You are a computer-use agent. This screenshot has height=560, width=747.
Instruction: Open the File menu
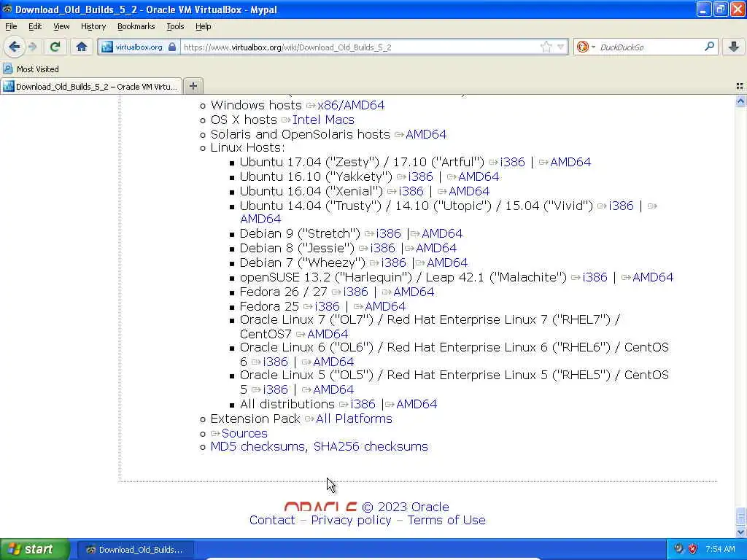click(11, 26)
